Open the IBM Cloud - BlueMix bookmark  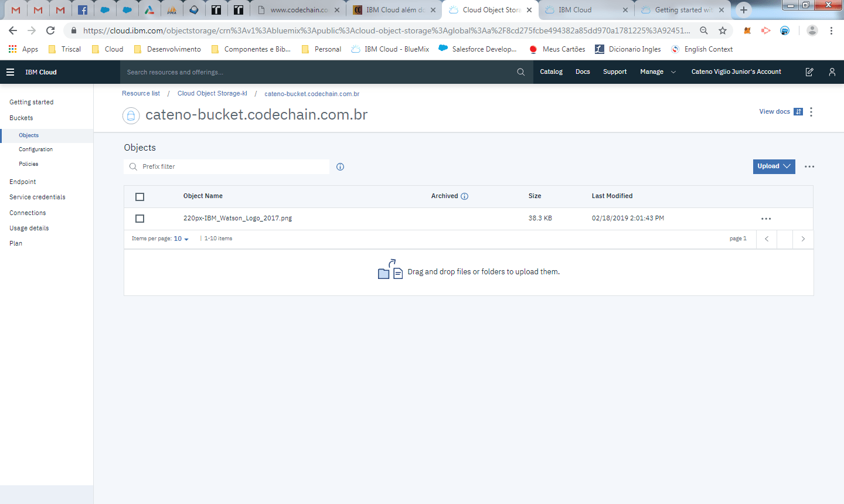390,49
